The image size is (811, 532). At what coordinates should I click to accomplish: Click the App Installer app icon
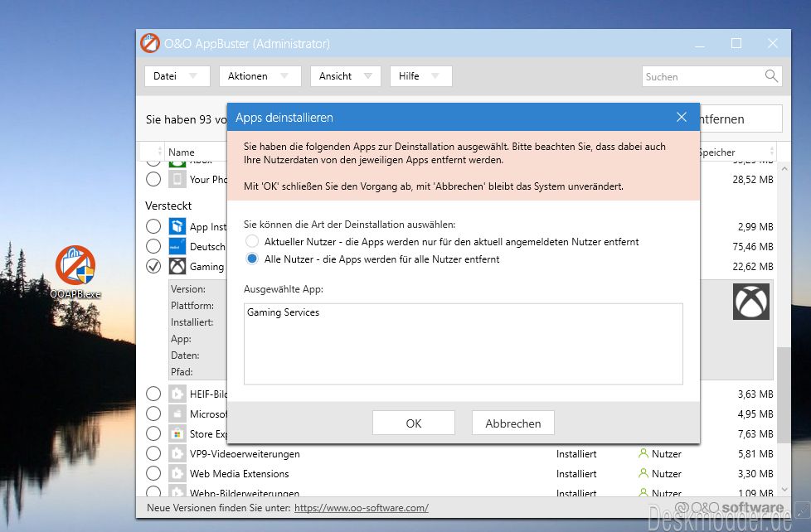click(x=177, y=226)
